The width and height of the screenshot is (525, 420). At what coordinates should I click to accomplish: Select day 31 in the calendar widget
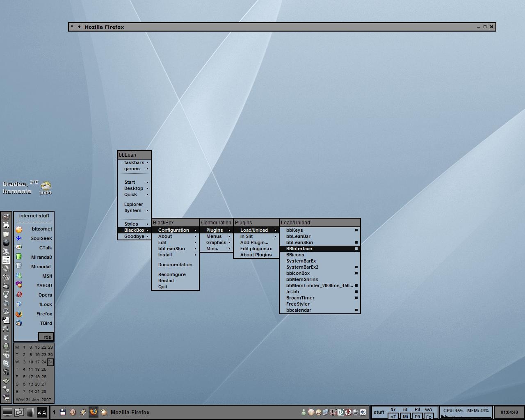click(50, 362)
